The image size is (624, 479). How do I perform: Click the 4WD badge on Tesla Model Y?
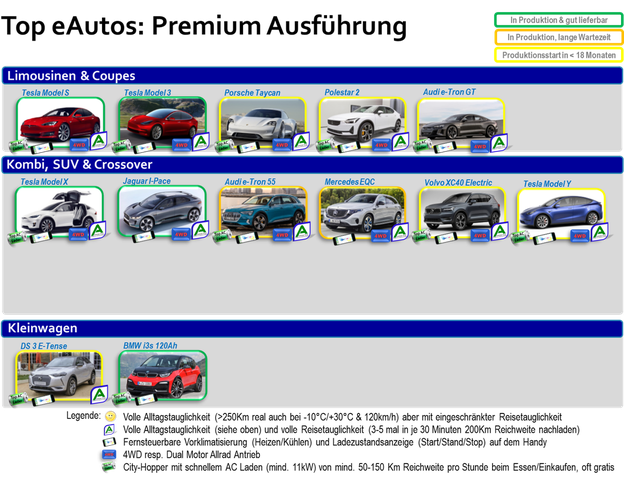pyautogui.click(x=580, y=236)
